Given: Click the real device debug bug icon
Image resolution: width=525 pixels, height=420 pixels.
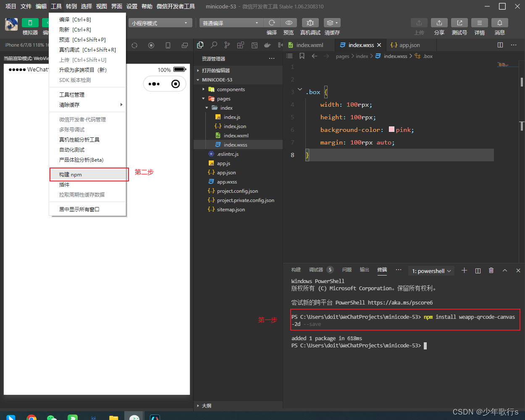Looking at the screenshot, I should point(310,23).
